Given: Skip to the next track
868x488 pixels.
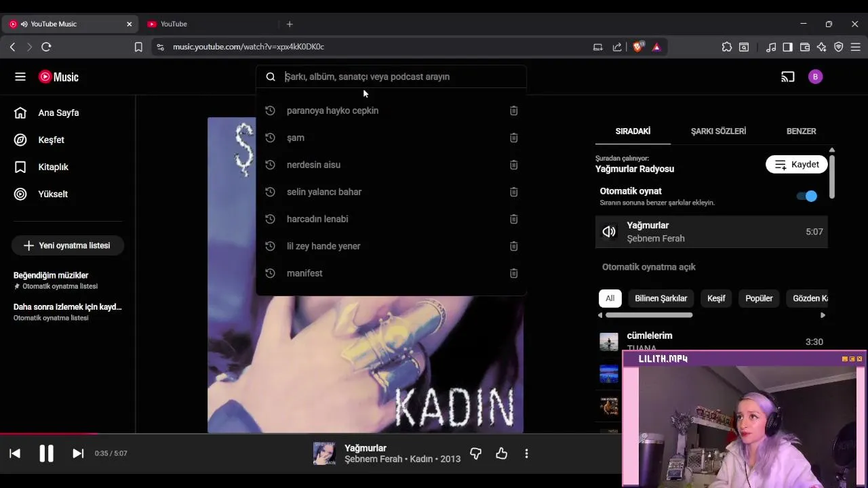Looking at the screenshot, I should point(78,453).
